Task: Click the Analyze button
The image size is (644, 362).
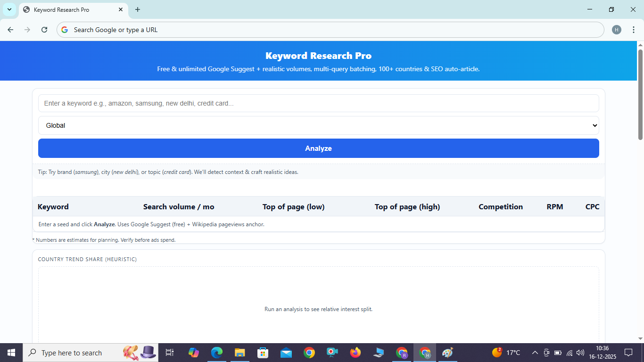Action: point(318,148)
